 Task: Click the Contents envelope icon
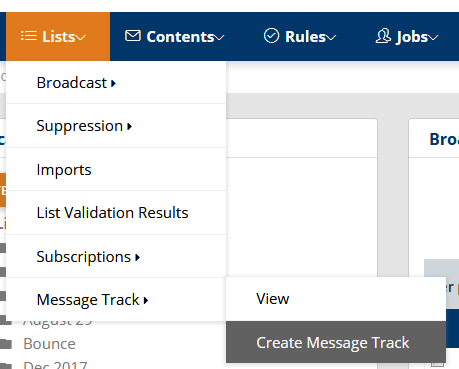[x=133, y=36]
